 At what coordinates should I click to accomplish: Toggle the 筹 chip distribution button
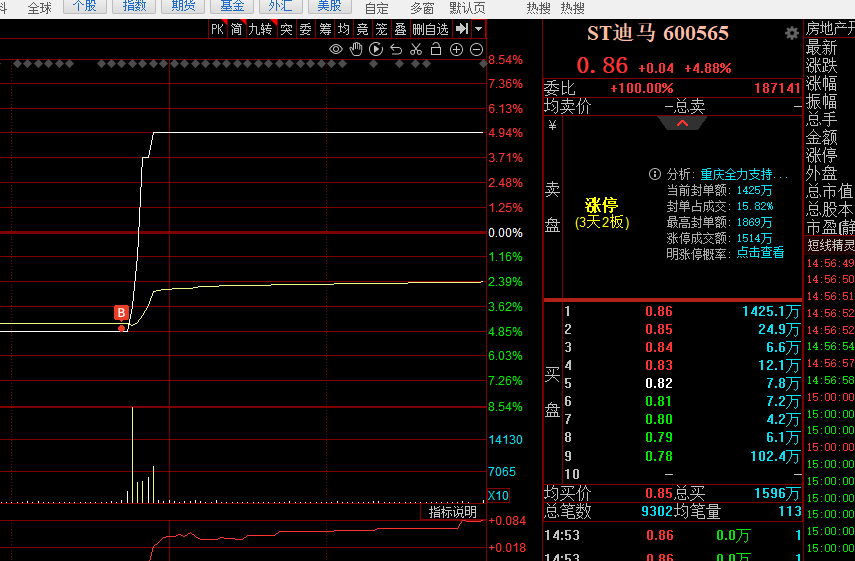click(325, 29)
